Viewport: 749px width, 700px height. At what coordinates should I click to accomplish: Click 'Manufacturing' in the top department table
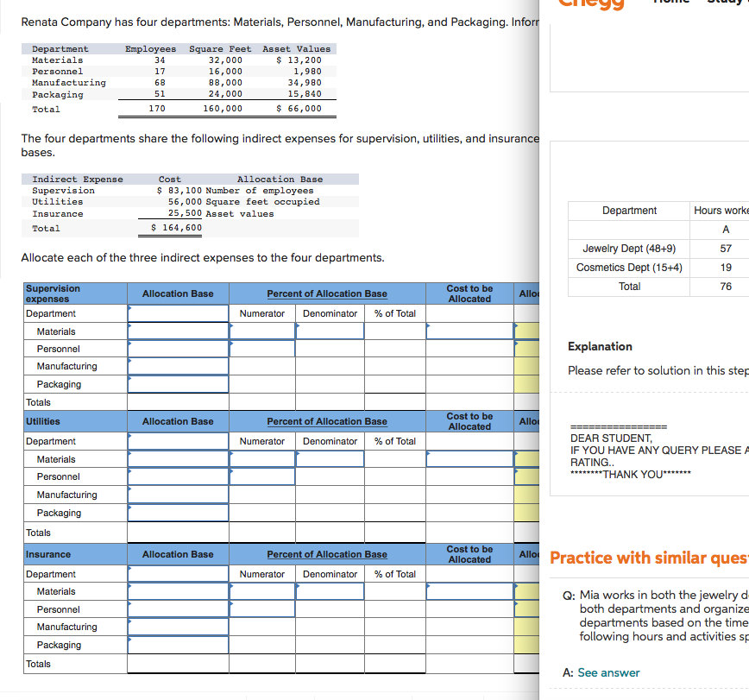pos(69,83)
